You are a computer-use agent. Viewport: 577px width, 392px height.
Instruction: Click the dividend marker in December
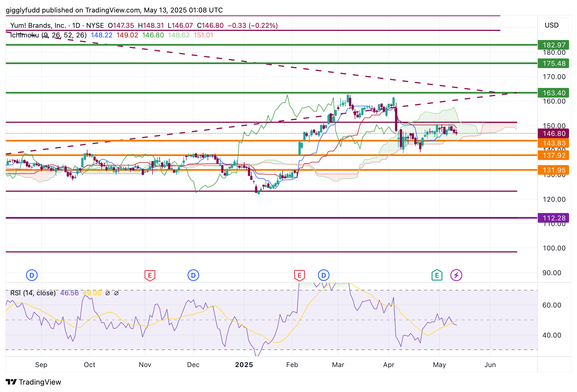point(193,275)
